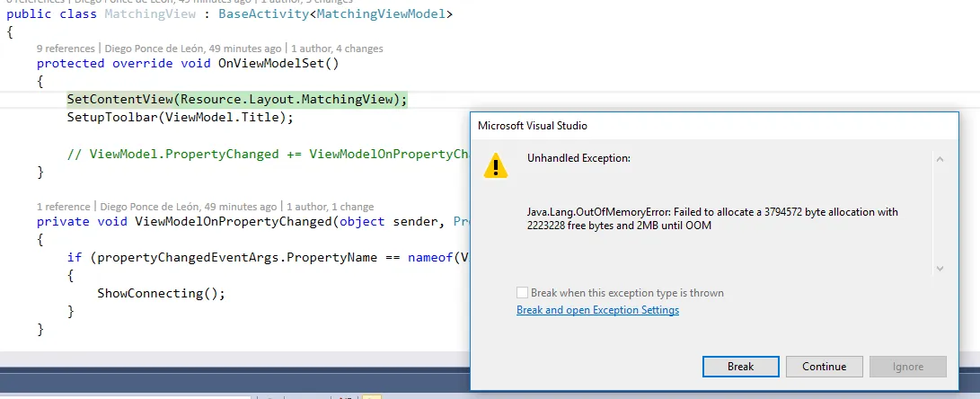
Task: Click the OnViewModelSet method name
Action: point(270,63)
